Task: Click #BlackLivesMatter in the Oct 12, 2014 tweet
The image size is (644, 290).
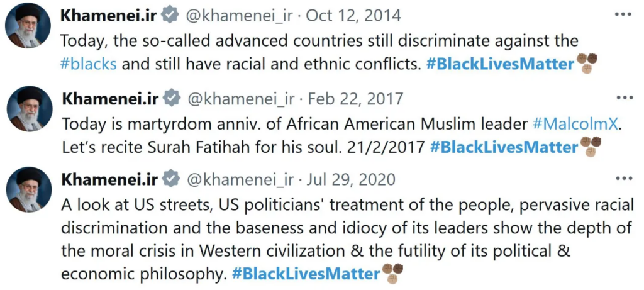Action: click(500, 64)
